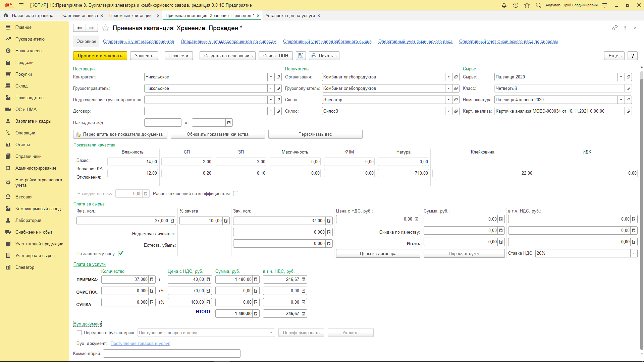Click the 'Список ППН' button
This screenshot has height=362, width=644.
(x=275, y=56)
